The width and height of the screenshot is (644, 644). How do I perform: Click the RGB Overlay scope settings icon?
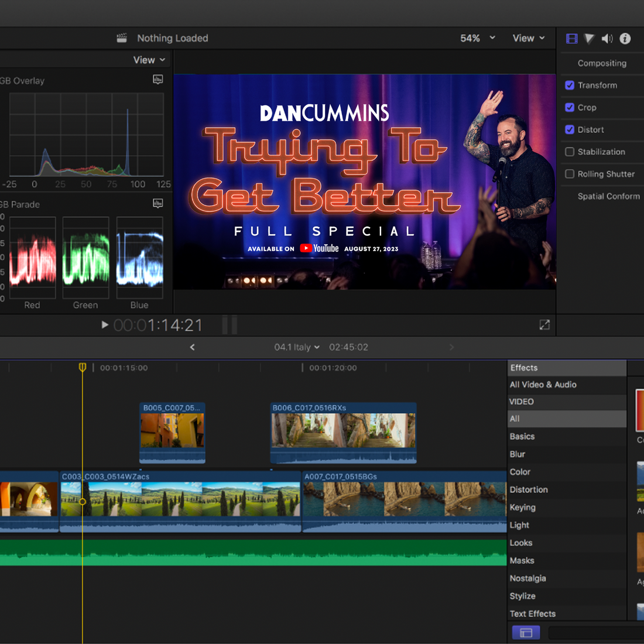tap(158, 80)
